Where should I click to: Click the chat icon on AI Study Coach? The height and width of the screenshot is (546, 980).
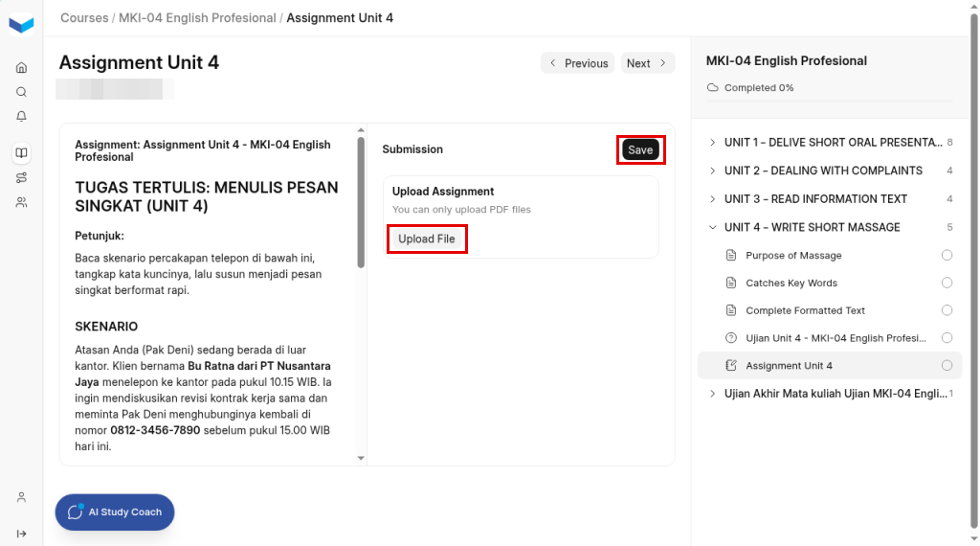(75, 512)
